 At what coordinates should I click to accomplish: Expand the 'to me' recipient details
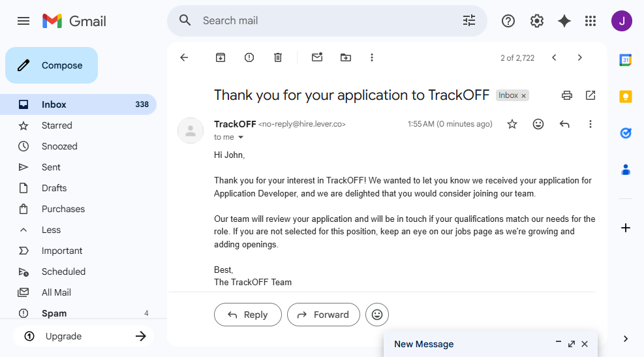(241, 138)
